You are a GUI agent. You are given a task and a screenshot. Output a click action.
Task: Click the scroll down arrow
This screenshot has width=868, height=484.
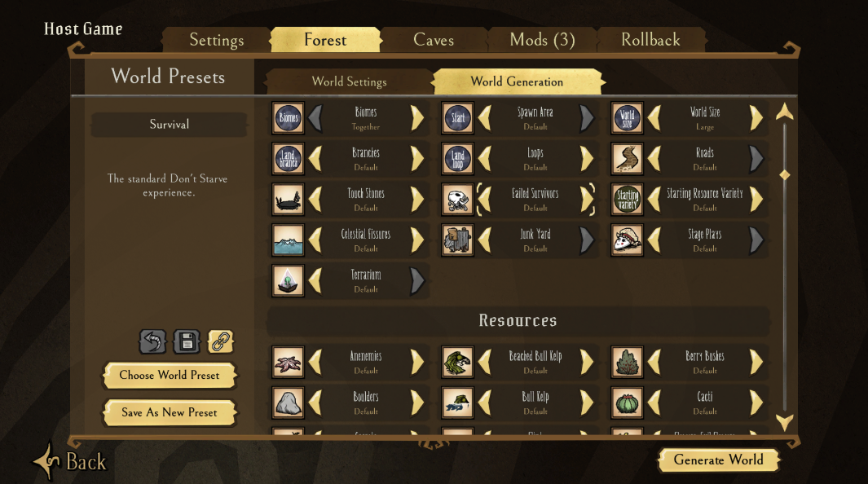click(x=784, y=422)
